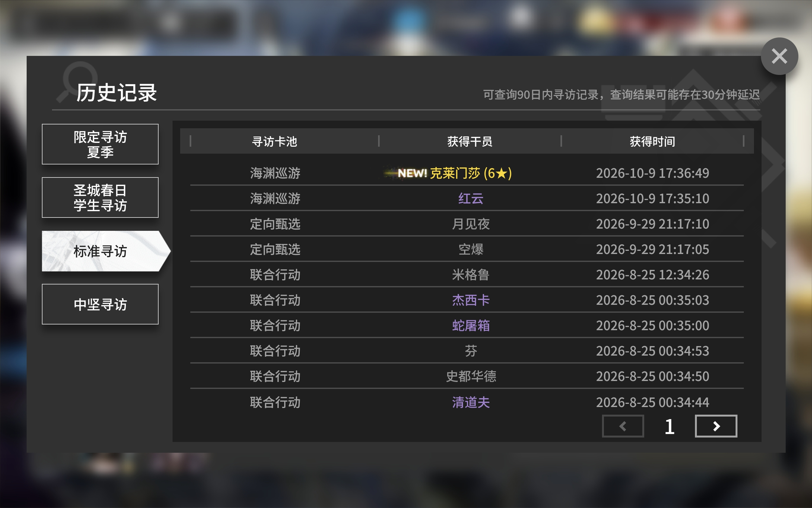Click 联合行动 pool in the 米格鲁 row
812x508 pixels.
coord(275,275)
